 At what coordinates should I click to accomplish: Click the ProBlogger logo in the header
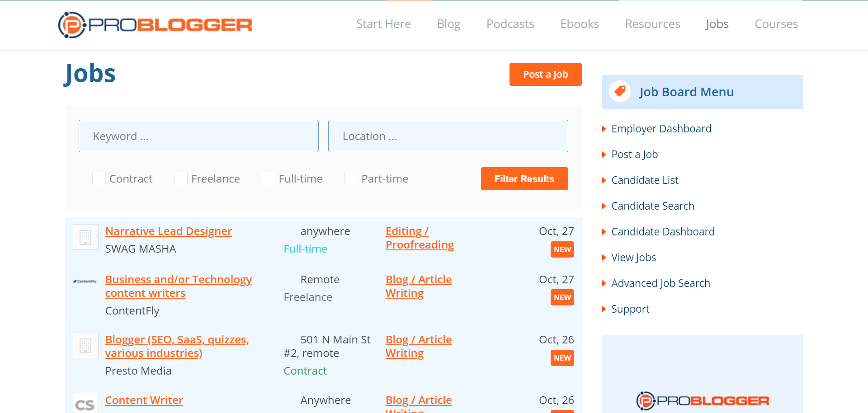click(155, 25)
